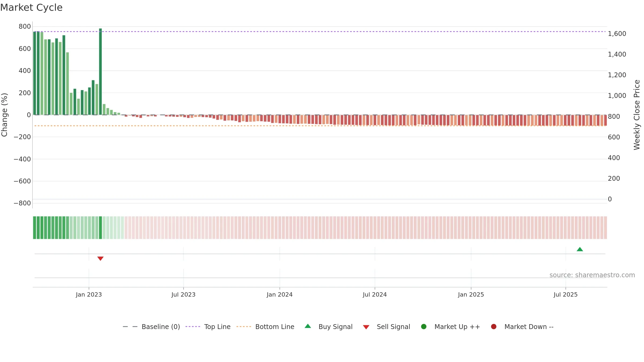Click the 1,400 label on the right axis
Image resolution: width=644 pixels, height=362 pixels.
point(617,54)
